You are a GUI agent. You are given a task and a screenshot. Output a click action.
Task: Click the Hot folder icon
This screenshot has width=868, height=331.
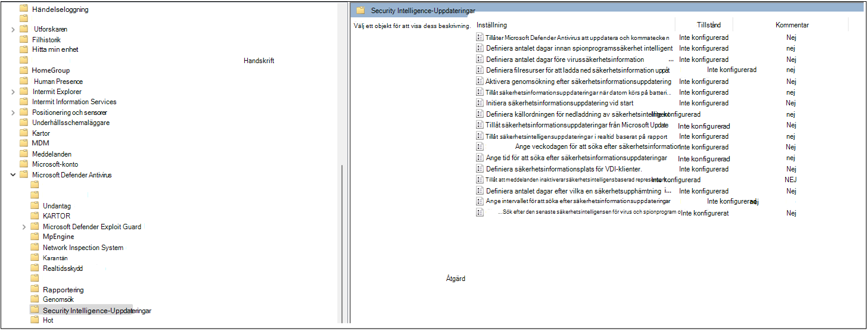pyautogui.click(x=35, y=320)
